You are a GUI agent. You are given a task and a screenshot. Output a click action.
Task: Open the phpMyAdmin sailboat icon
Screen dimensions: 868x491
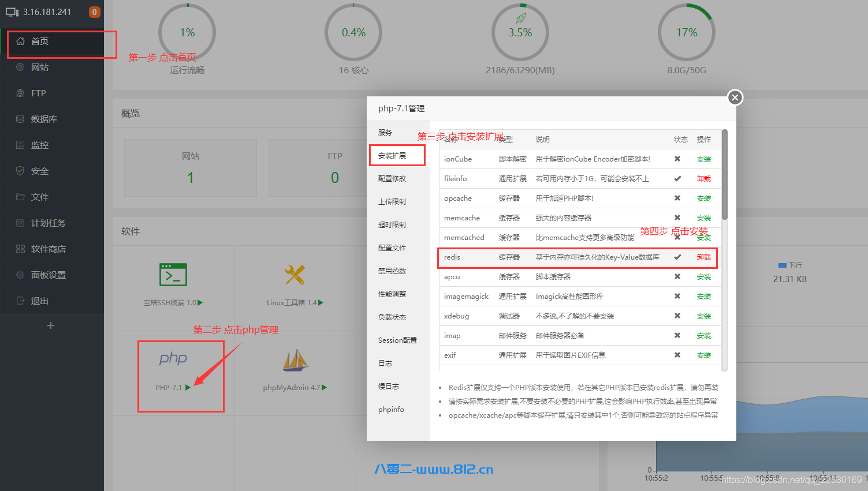tap(295, 361)
